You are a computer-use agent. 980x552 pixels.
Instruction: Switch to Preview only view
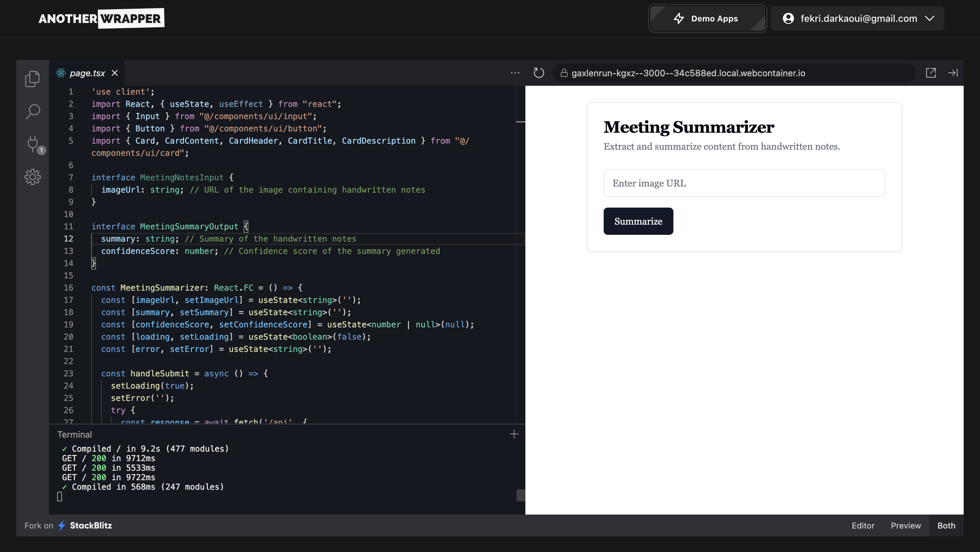(905, 525)
